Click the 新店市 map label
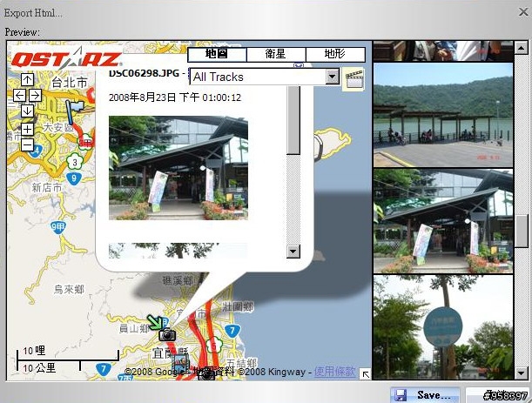 coord(47,187)
